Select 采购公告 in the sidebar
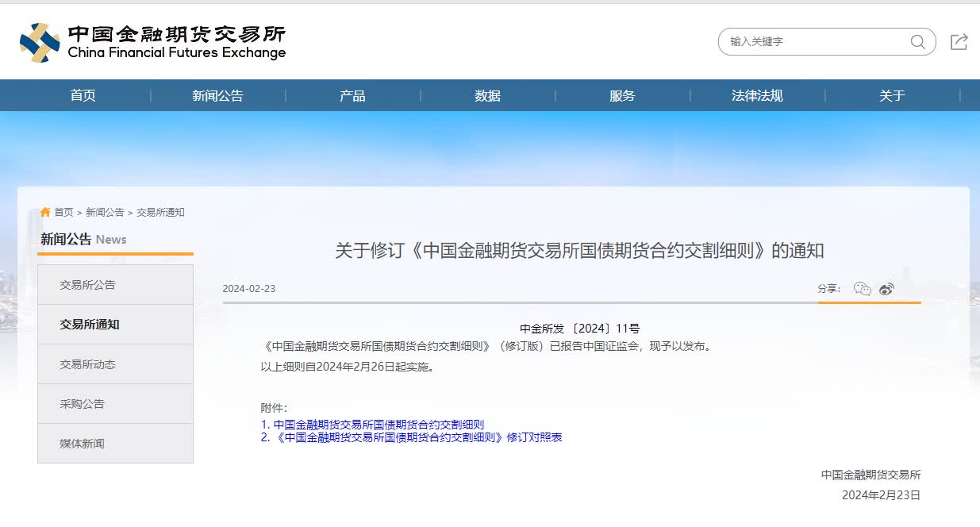The height and width of the screenshot is (527, 980). 115,404
